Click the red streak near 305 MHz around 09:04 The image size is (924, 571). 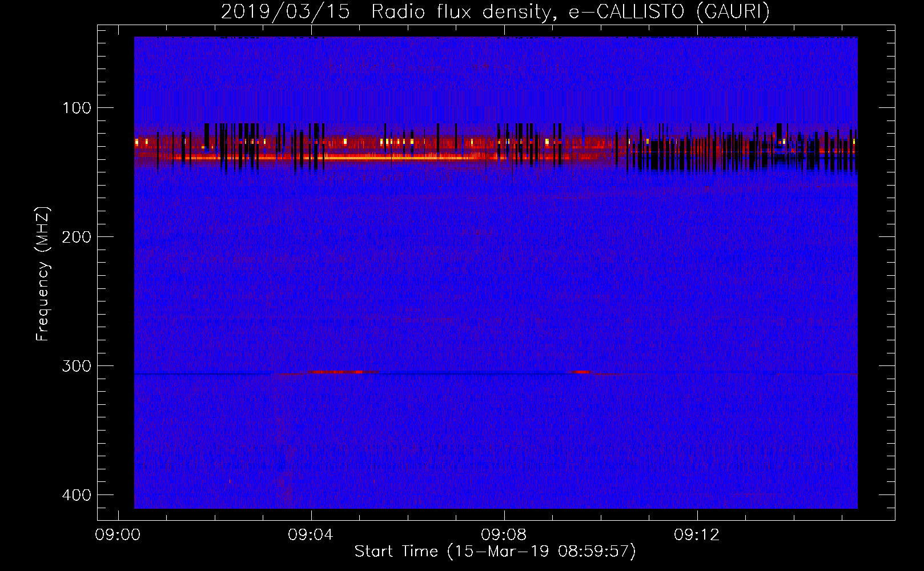(x=337, y=372)
